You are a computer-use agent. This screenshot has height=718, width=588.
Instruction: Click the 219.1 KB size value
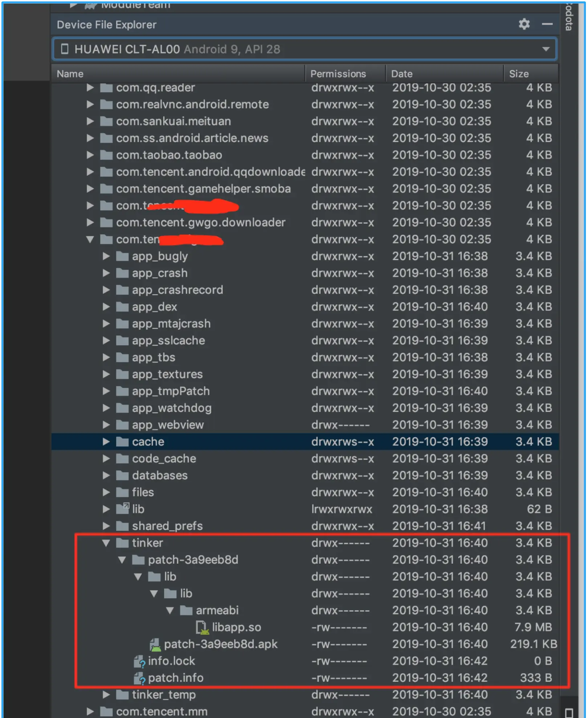pyautogui.click(x=534, y=644)
